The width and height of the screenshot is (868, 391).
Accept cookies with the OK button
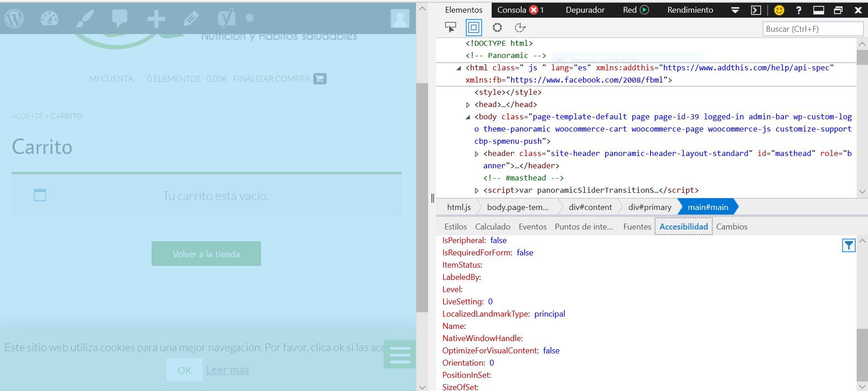click(x=184, y=370)
